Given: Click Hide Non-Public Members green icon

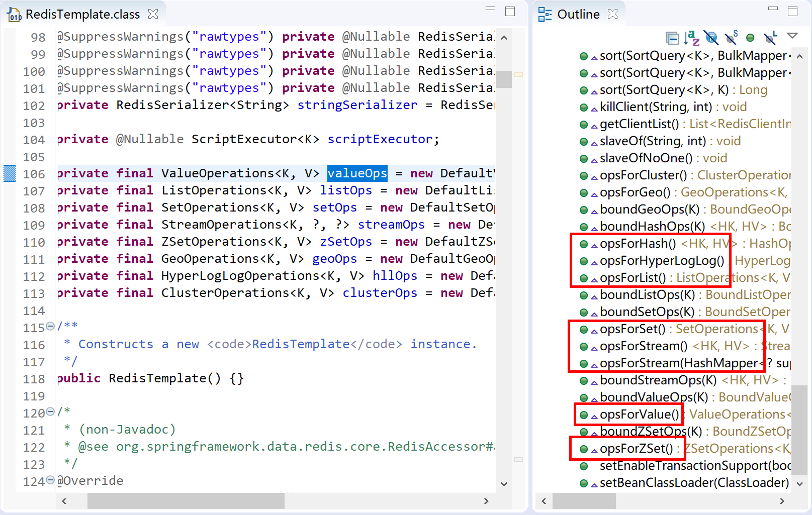Looking at the screenshot, I should [x=750, y=38].
